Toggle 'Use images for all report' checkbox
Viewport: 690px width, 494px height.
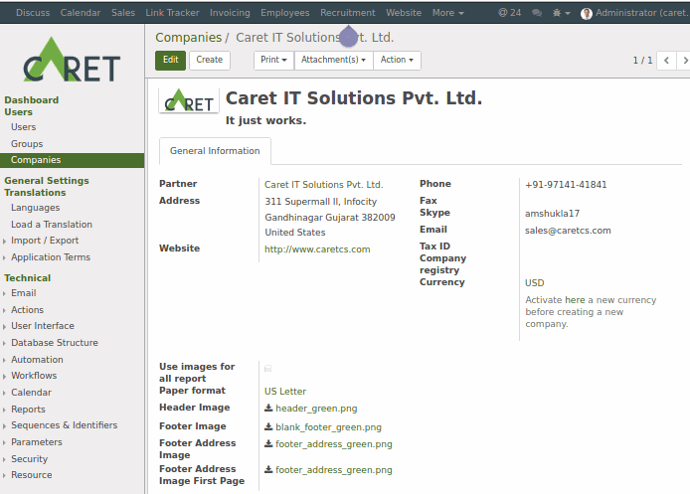[268, 368]
